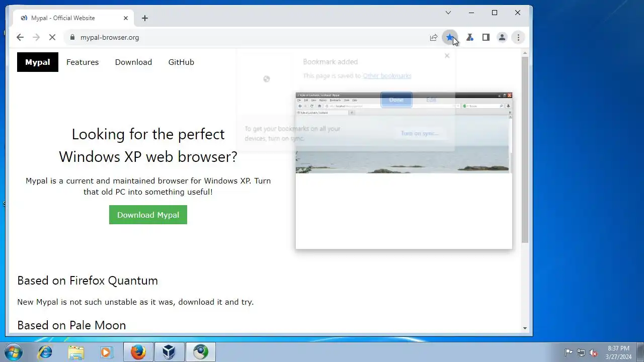Open the Windows Start button
644x362 pixels.
pyautogui.click(x=14, y=352)
